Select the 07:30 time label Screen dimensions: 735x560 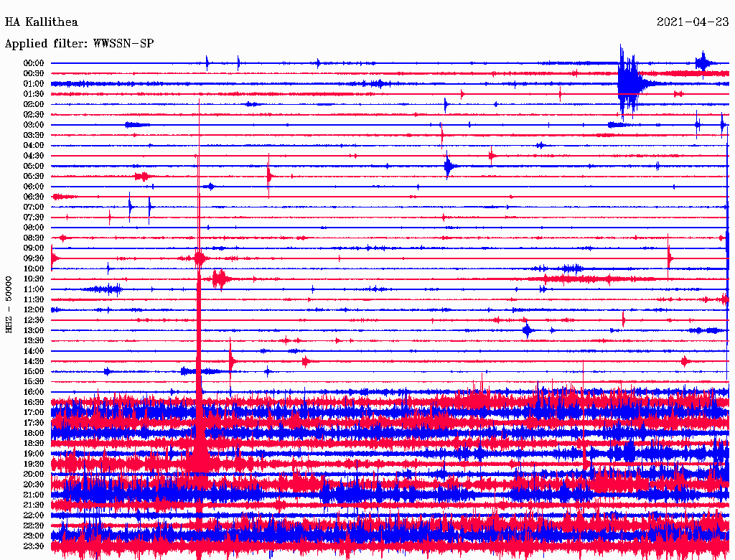pos(34,218)
